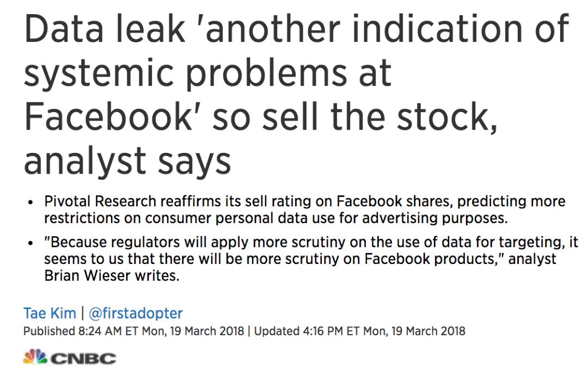Screen dimensions: 588x375
Task: Open author Tae Kim's profile link
Action: tap(50, 313)
